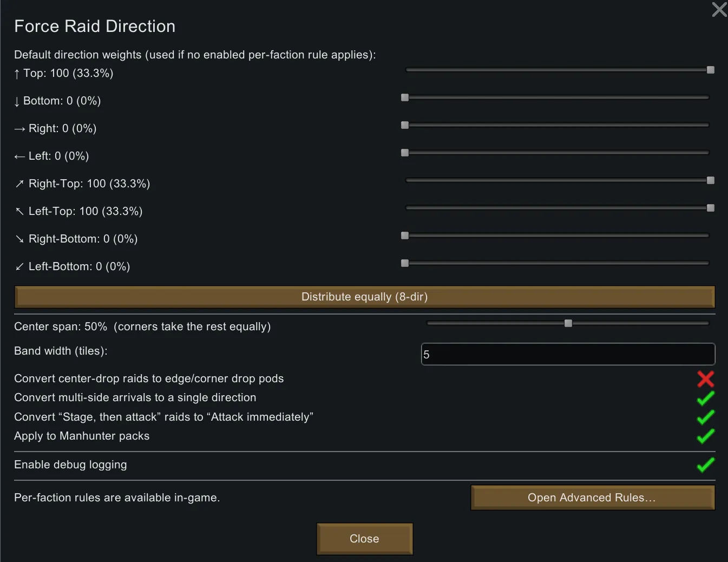
Task: Click the Center span slider handle
Action: 568,323
